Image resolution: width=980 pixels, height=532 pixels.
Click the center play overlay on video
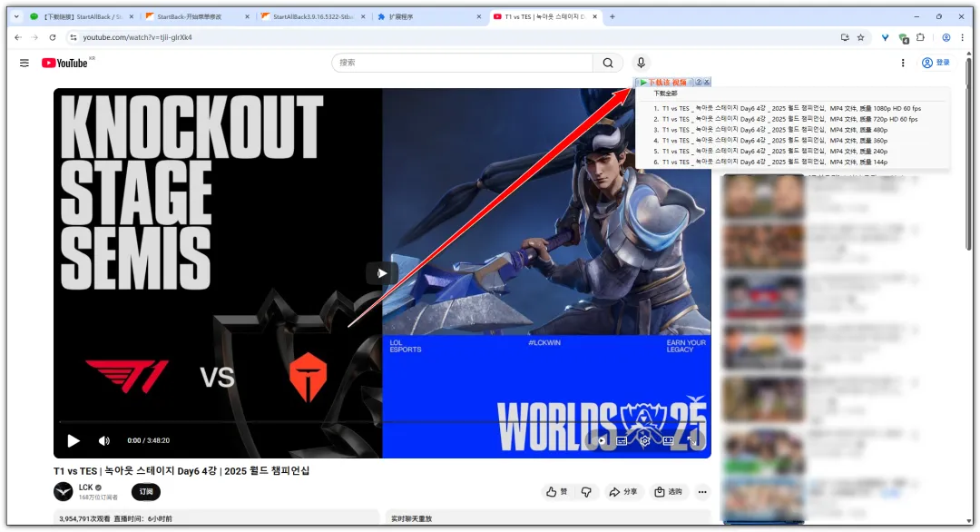tap(381, 273)
